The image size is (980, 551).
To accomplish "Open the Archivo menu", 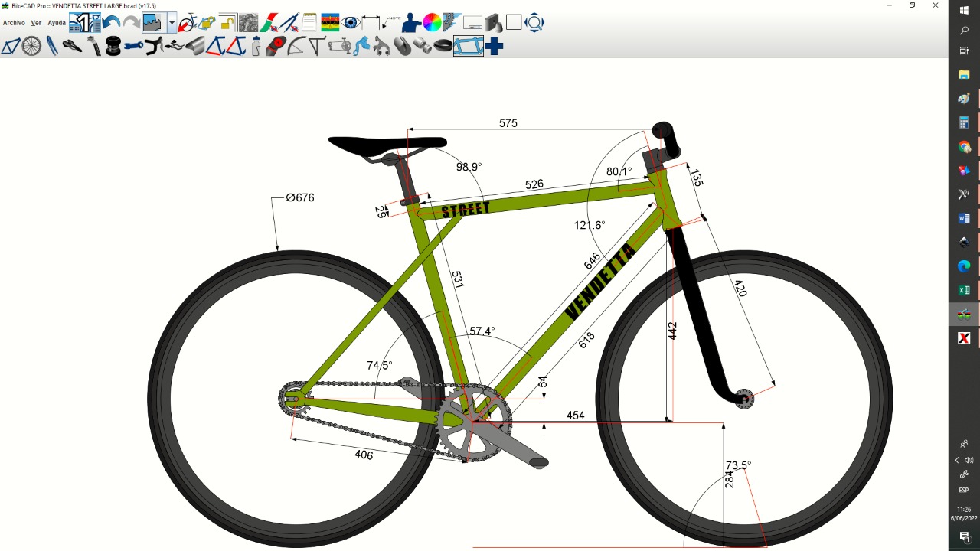I will click(x=13, y=22).
